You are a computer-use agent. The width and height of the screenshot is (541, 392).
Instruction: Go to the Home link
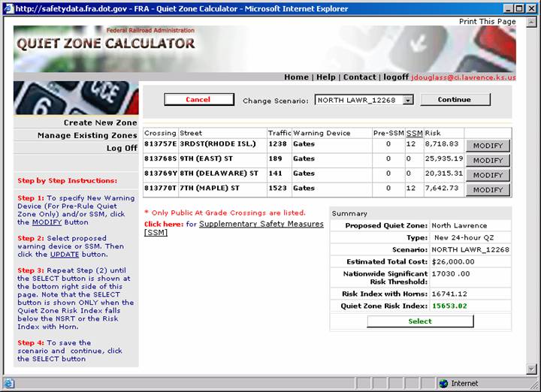(296, 77)
